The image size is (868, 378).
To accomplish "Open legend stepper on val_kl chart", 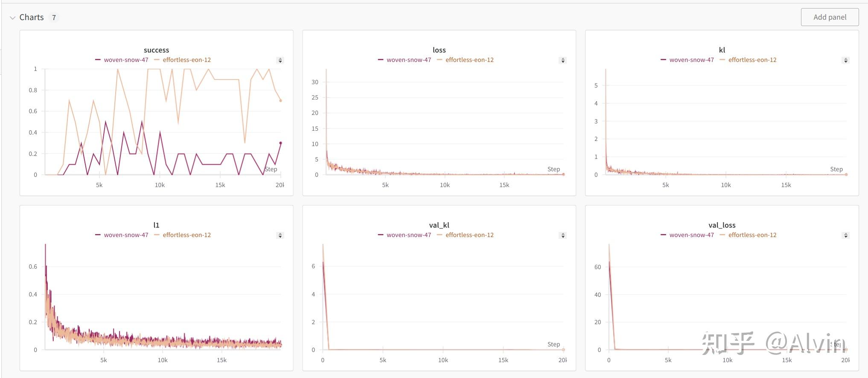I will [563, 235].
